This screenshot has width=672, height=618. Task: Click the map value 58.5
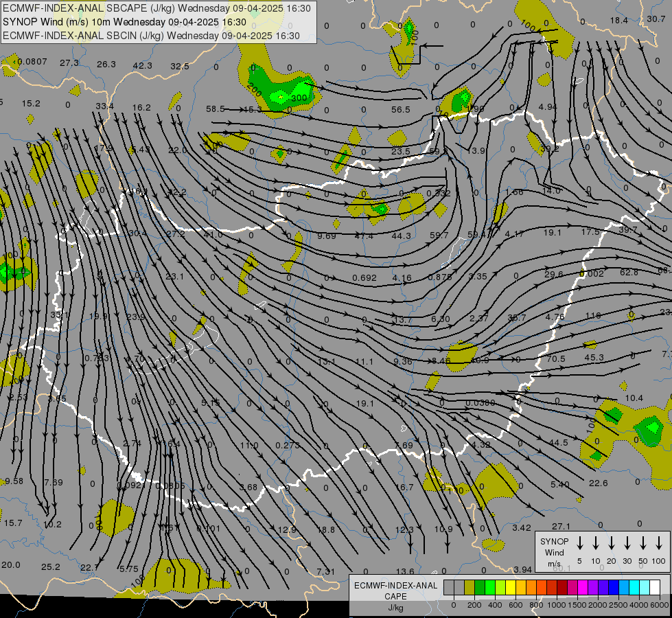point(215,109)
